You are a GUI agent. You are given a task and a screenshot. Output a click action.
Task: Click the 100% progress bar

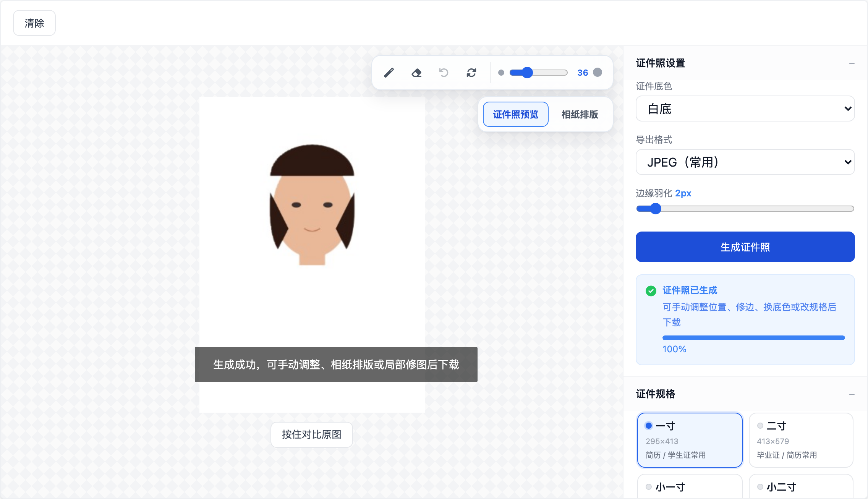click(753, 338)
